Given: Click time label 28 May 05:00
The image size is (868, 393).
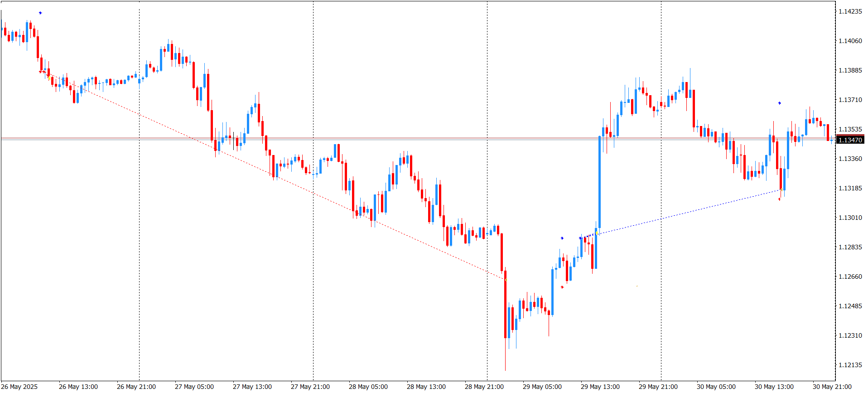Looking at the screenshot, I should coord(368,387).
